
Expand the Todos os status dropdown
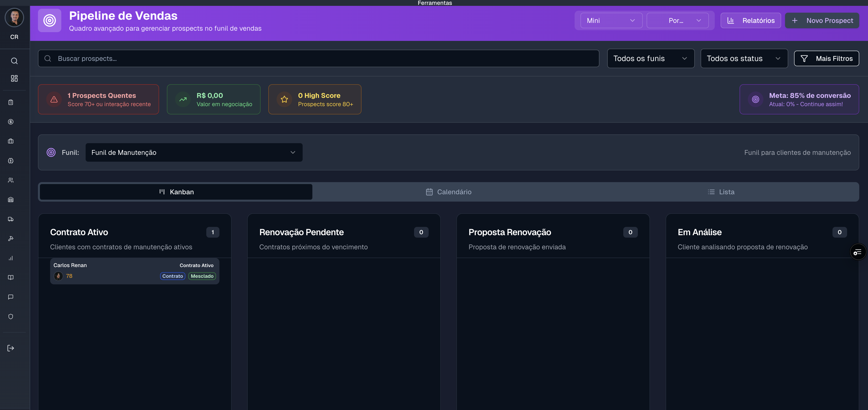click(x=744, y=59)
